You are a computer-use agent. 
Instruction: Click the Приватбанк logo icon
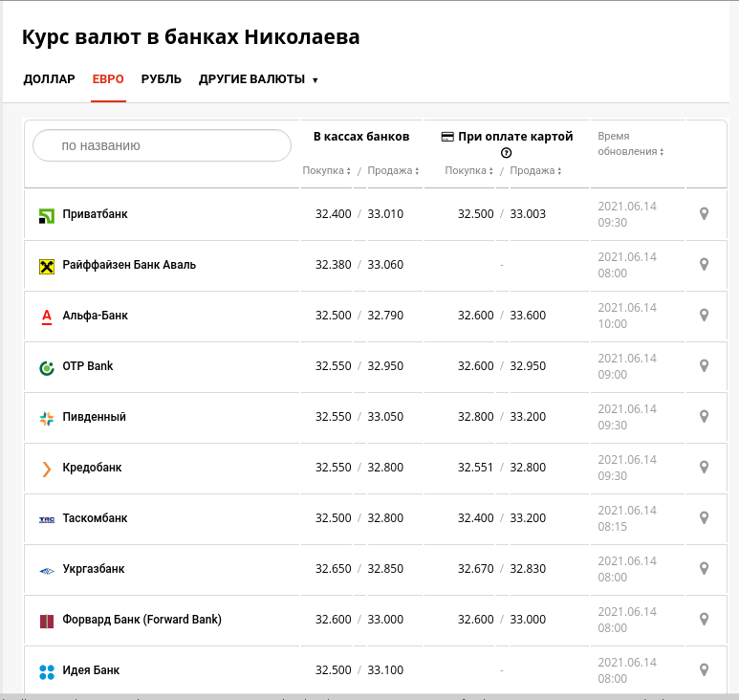[47, 216]
